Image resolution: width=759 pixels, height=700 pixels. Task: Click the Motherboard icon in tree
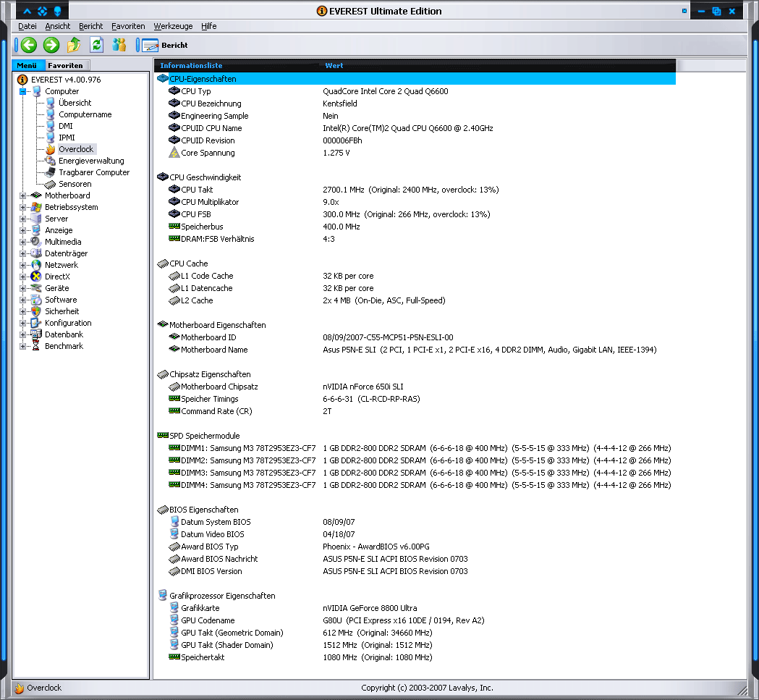click(36, 195)
